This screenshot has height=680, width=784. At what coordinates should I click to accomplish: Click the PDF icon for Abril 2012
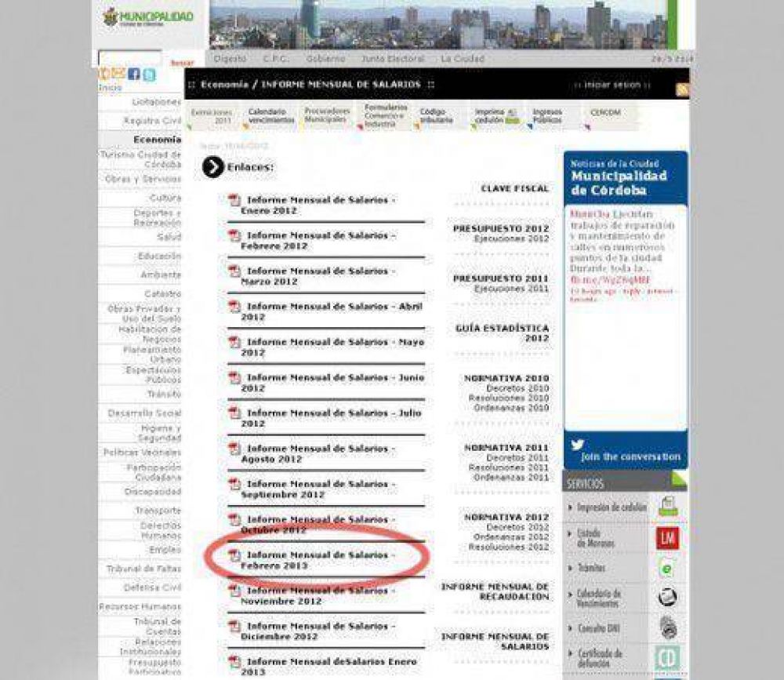click(x=234, y=307)
